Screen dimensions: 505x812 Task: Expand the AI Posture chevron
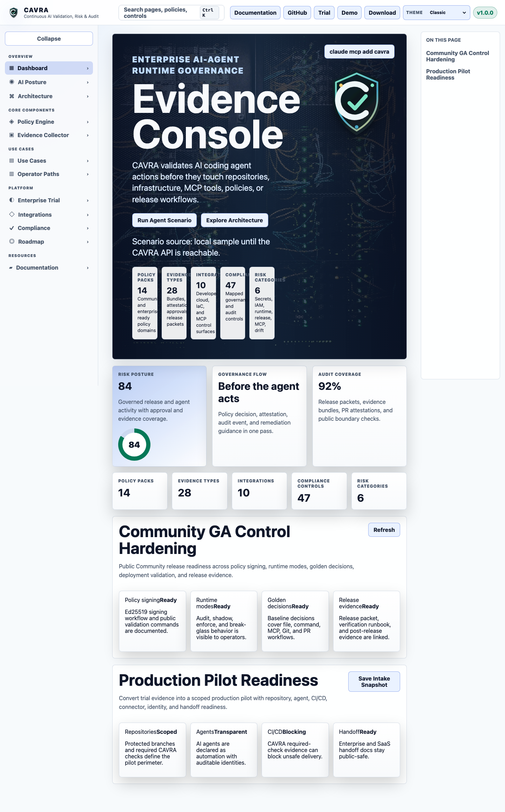(x=88, y=82)
